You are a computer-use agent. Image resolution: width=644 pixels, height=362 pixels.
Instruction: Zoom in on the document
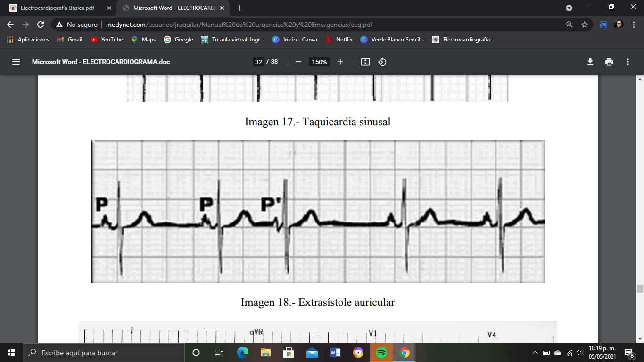click(340, 62)
